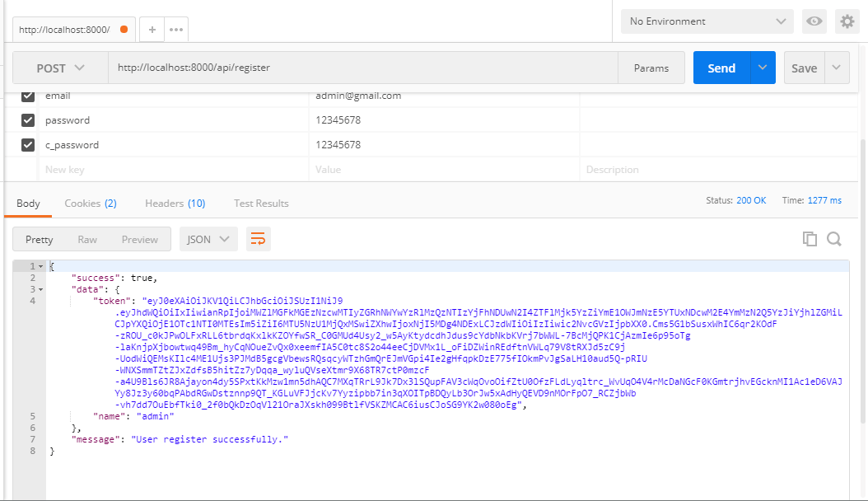
Task: Search the response using the magnifier icon
Action: pyautogui.click(x=834, y=238)
